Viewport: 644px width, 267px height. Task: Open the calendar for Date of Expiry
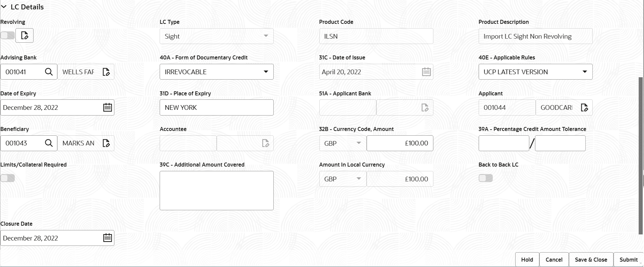click(x=107, y=107)
